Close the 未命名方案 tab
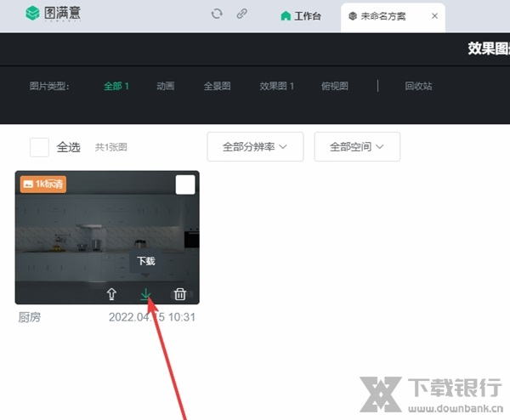 (x=434, y=16)
